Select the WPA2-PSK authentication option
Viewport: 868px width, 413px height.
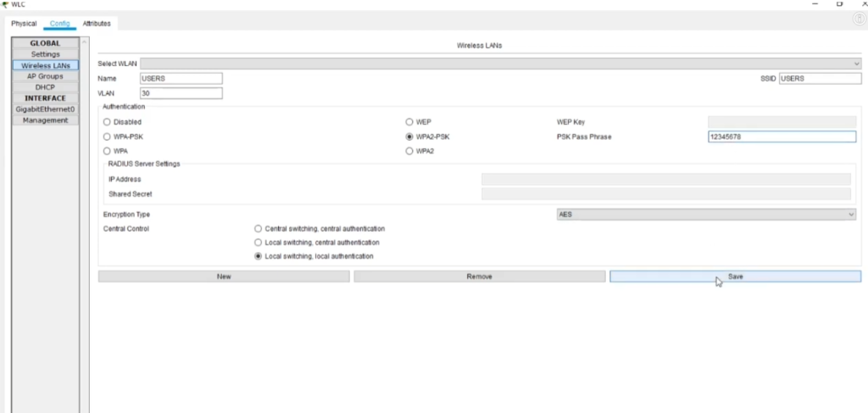pos(410,137)
